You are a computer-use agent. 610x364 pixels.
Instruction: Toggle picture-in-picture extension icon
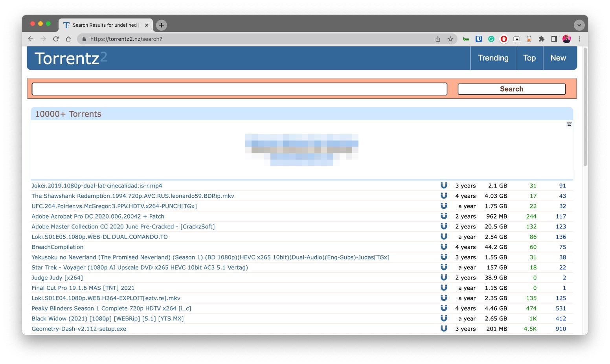coord(516,39)
